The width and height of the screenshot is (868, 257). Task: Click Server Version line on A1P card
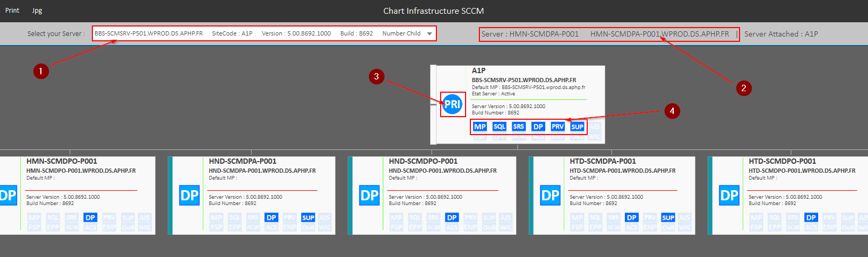pos(509,107)
